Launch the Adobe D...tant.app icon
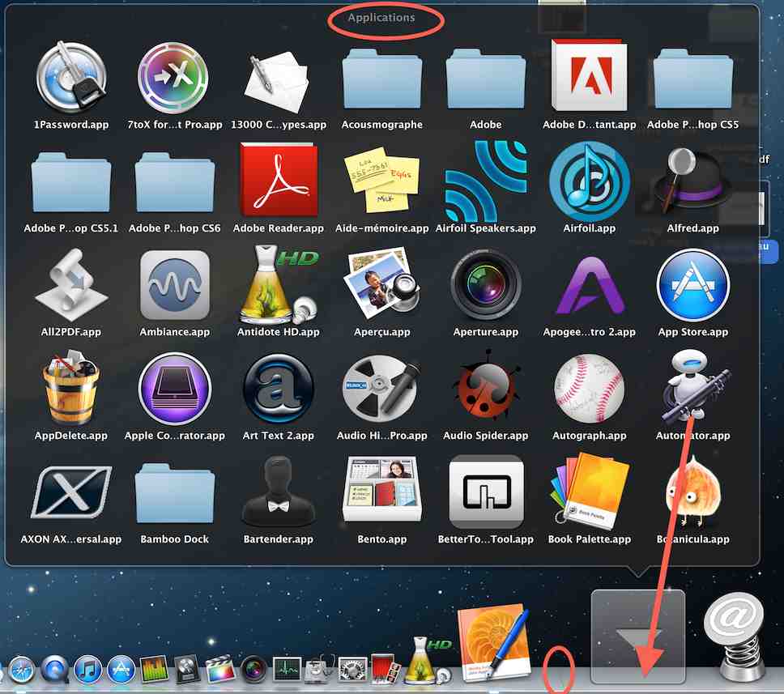This screenshot has height=694, width=784. 589,75
